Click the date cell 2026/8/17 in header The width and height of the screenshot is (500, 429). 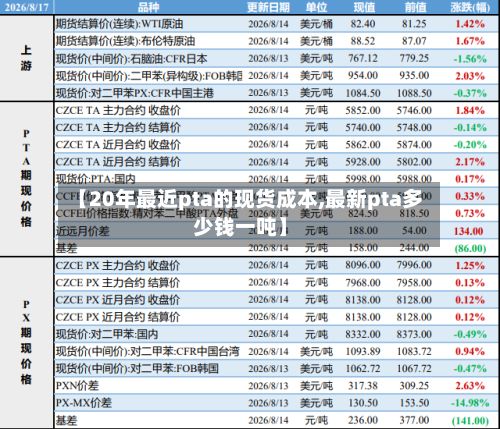pyautogui.click(x=27, y=7)
